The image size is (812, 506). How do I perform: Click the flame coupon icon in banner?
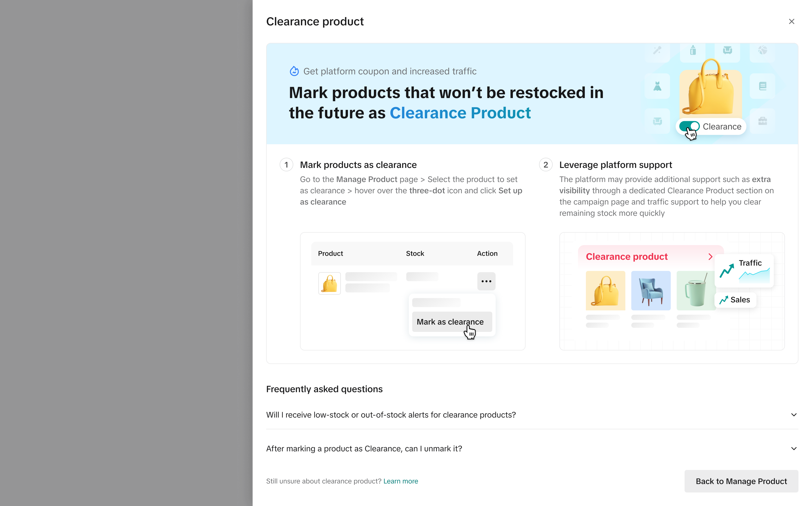tap(294, 71)
